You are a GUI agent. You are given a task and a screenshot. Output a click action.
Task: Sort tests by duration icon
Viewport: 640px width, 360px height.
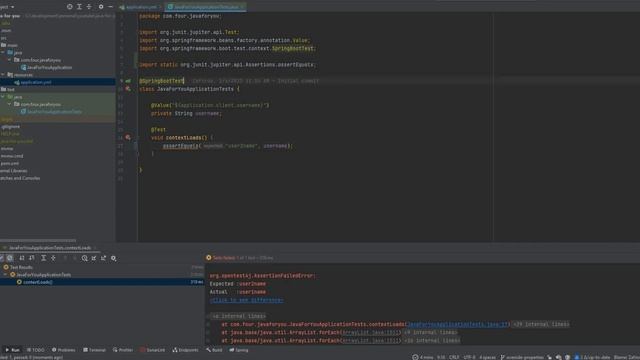coord(32,258)
